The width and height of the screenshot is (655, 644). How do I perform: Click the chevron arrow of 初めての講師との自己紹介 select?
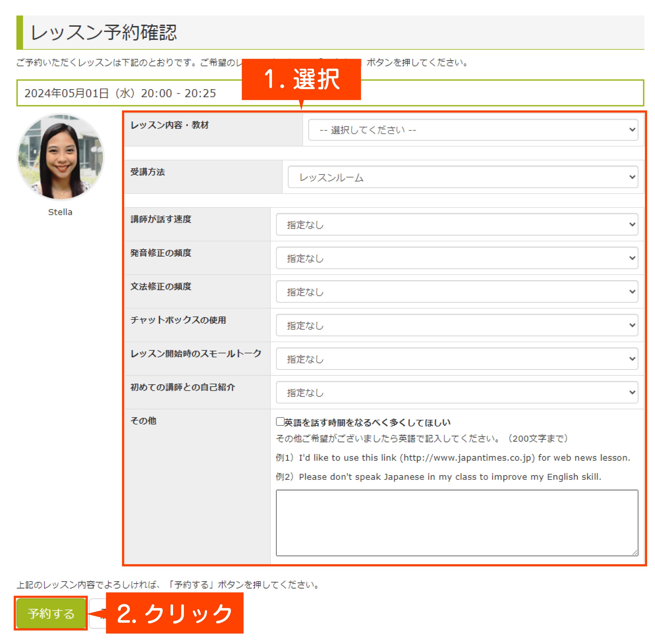632,392
